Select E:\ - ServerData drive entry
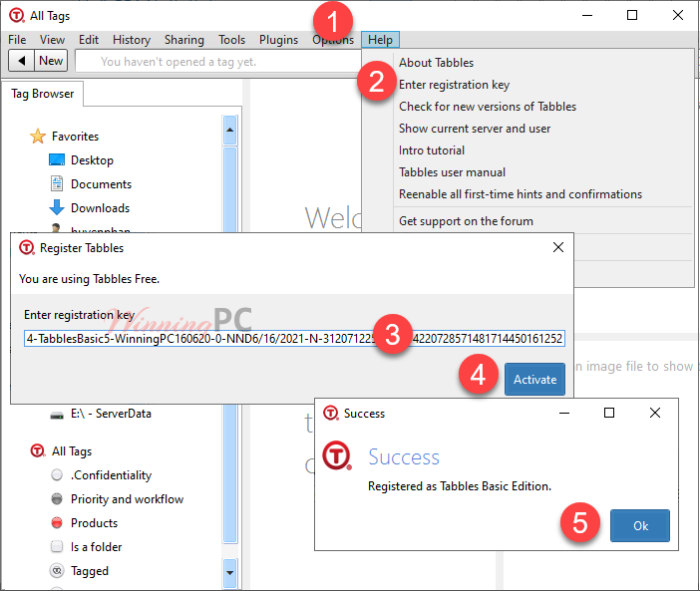The width and height of the screenshot is (700, 591). pos(111,414)
